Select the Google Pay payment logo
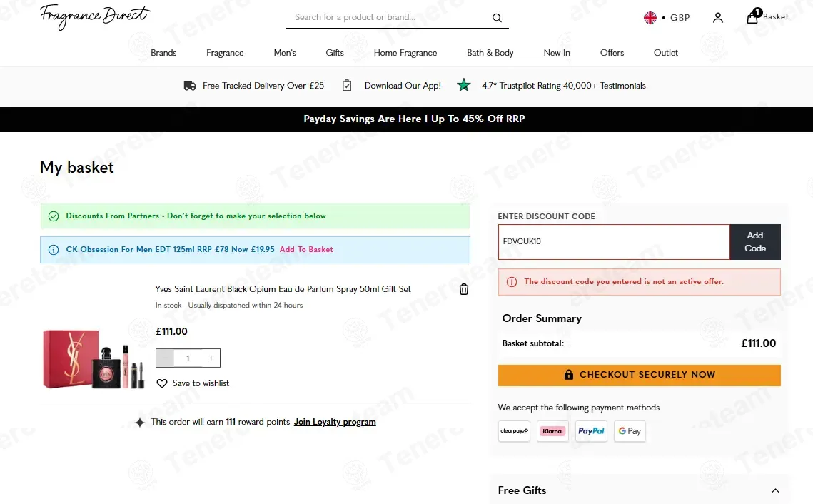813x504 pixels. (630, 431)
